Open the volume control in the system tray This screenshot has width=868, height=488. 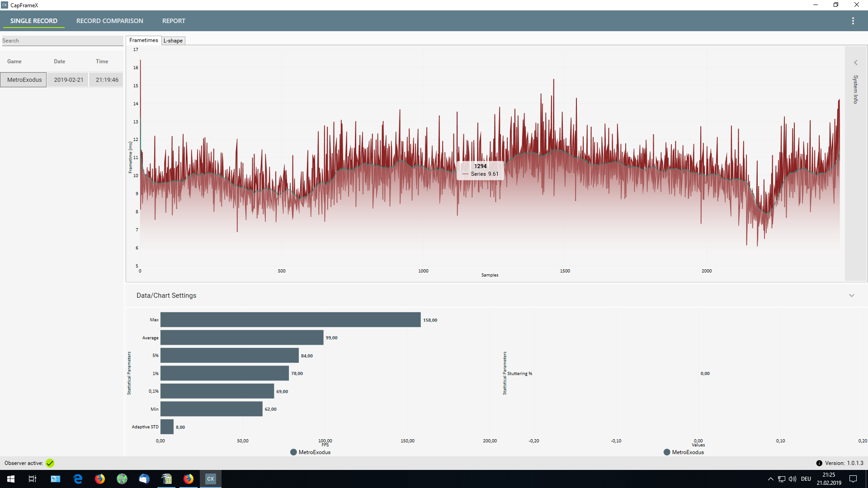pyautogui.click(x=793, y=479)
